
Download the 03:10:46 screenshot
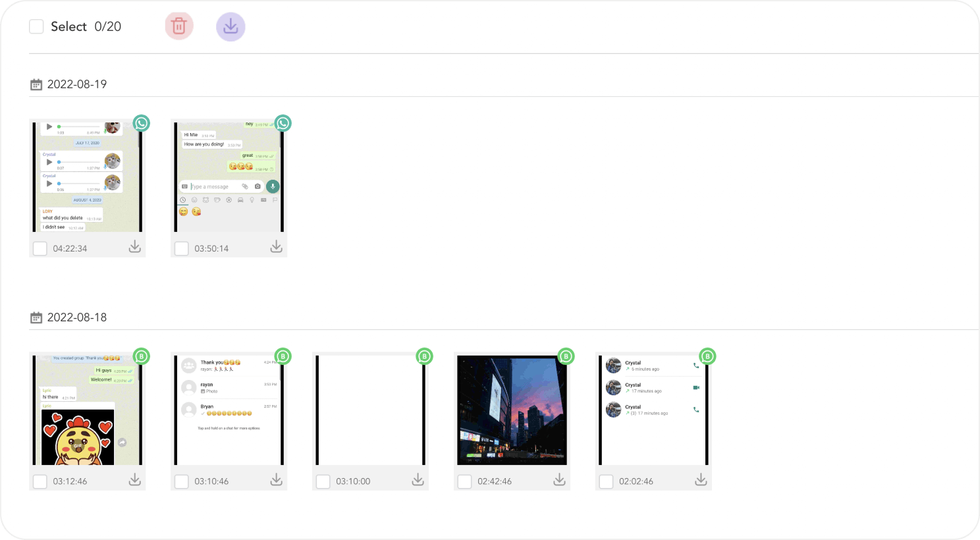click(277, 480)
